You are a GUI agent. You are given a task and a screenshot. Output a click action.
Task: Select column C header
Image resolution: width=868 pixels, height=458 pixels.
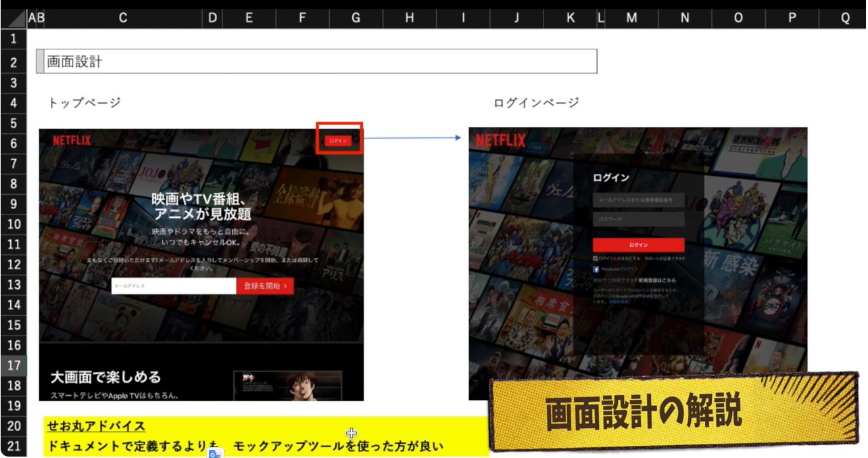click(x=123, y=19)
